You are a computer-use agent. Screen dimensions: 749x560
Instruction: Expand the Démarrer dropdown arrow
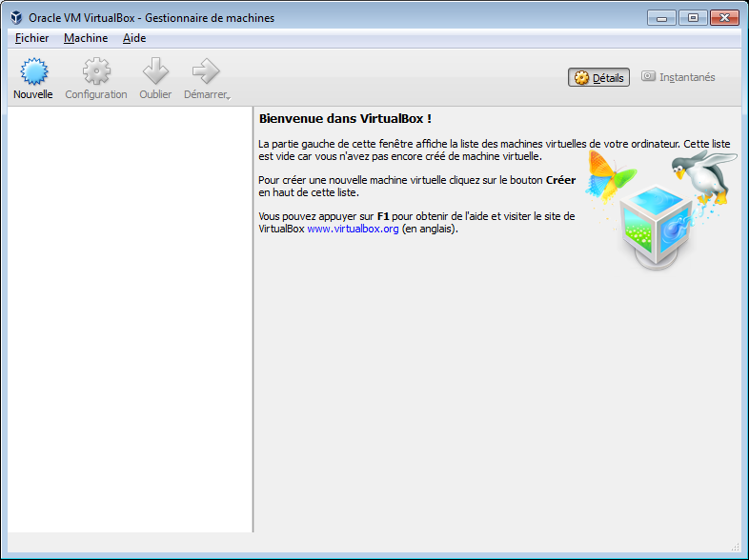coord(229,98)
